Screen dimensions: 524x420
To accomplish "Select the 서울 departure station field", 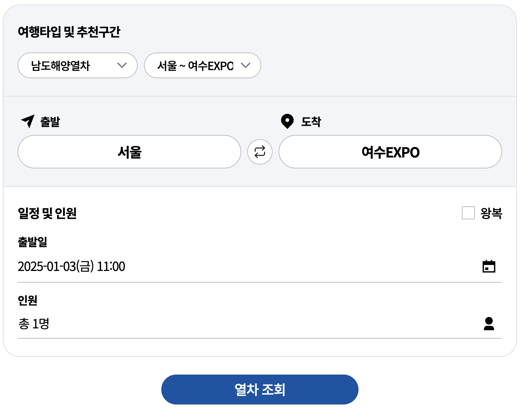I will (129, 152).
